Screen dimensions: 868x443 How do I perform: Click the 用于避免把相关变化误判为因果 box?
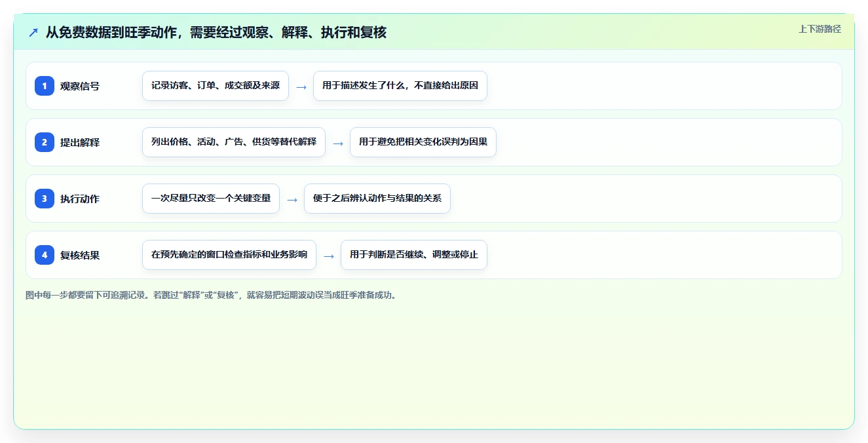point(423,142)
